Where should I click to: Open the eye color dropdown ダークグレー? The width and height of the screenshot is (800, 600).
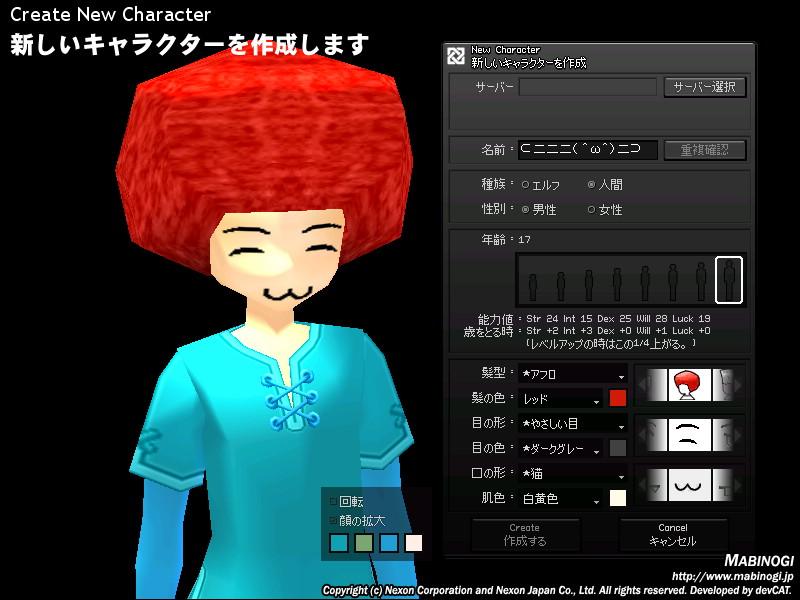tap(561, 448)
